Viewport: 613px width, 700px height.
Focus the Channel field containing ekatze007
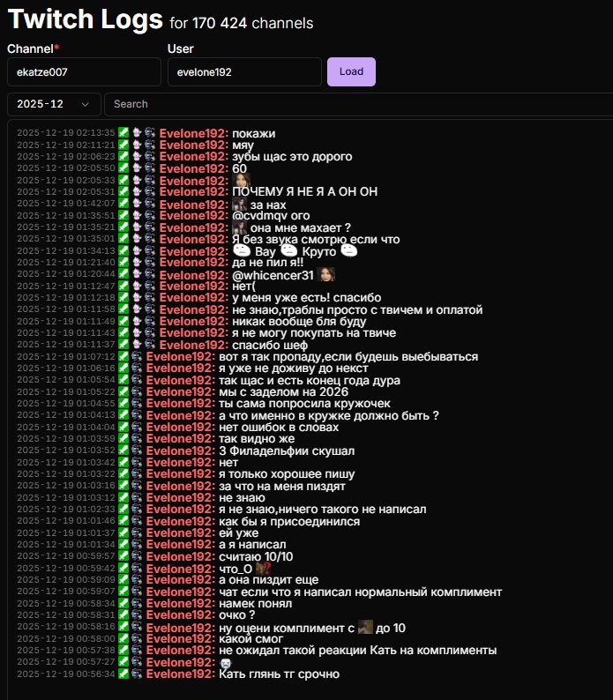pyautogui.click(x=84, y=72)
